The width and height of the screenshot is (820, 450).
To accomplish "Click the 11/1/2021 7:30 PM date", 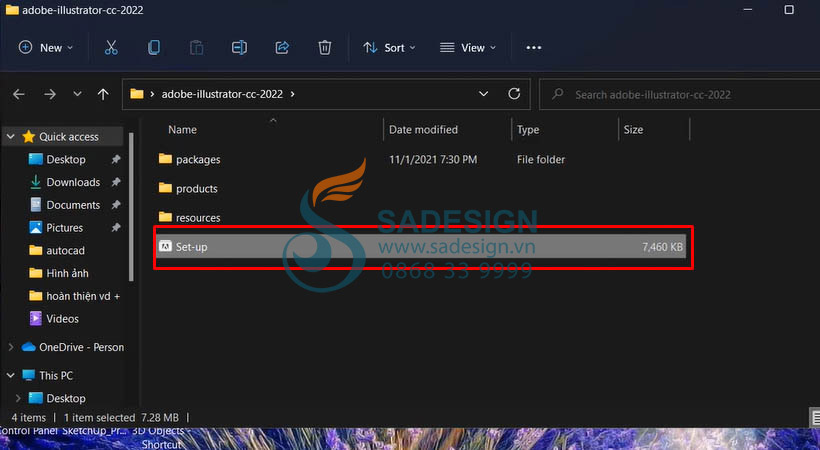I will [433, 160].
